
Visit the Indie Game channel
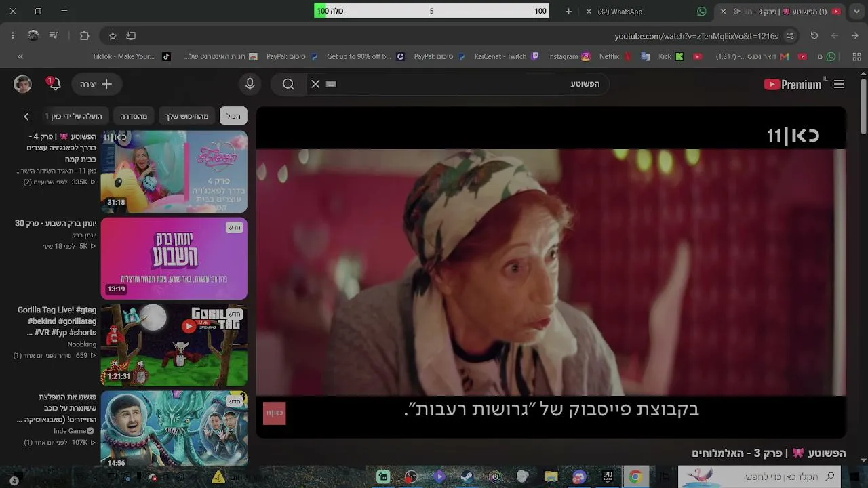click(74, 431)
